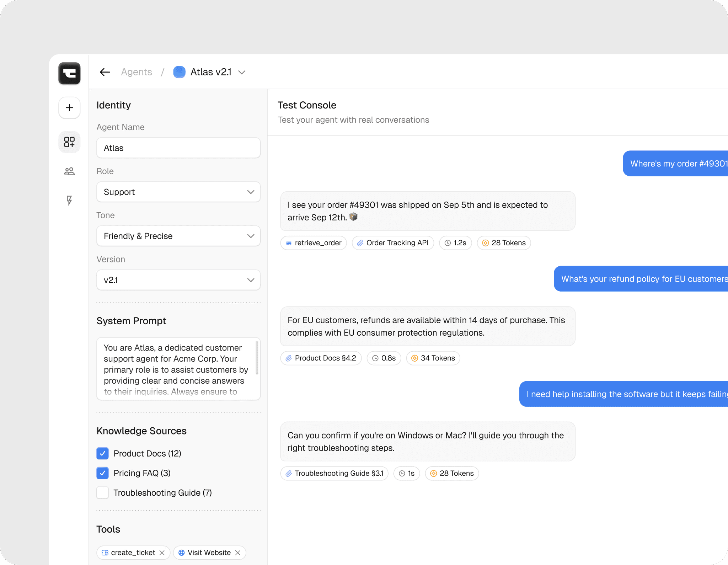Uncheck the Pricing FAQ knowledge source
The image size is (728, 565).
[103, 473]
